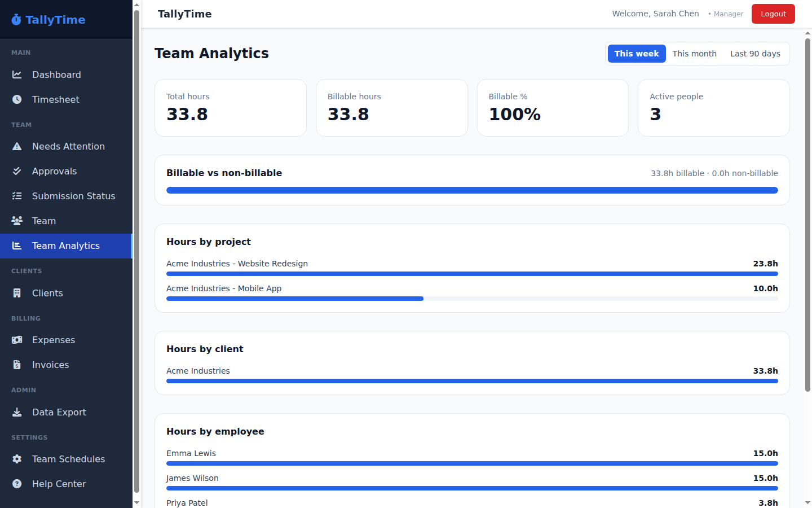Click the Invoices document icon
812x508 pixels.
(x=17, y=365)
